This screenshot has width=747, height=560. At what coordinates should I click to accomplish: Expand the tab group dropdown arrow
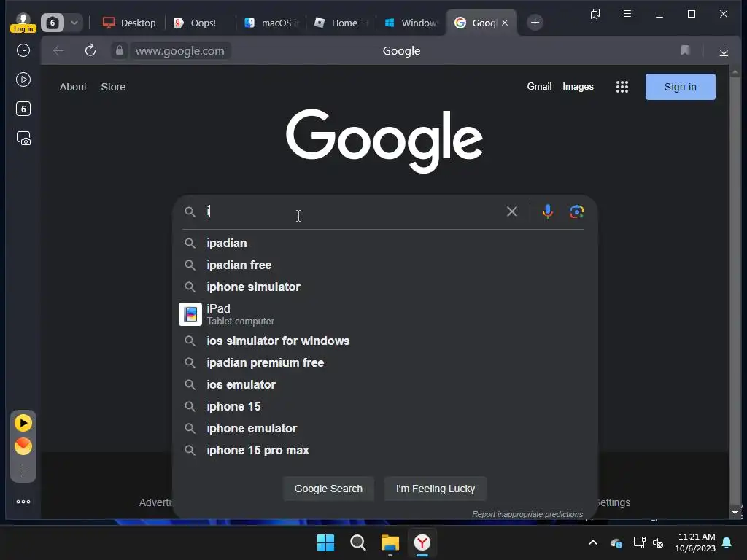click(x=74, y=23)
